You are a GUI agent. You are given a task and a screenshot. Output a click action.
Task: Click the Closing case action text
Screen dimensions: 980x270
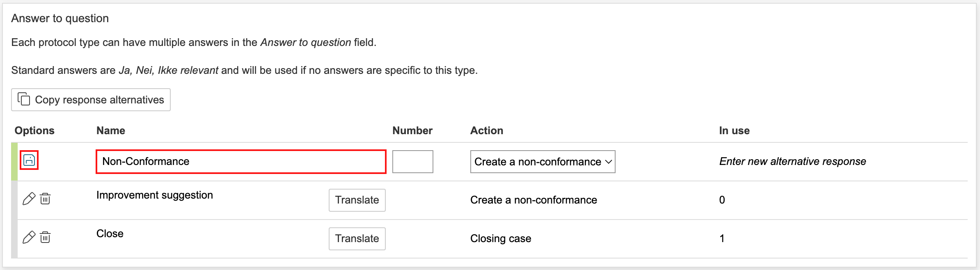point(500,238)
